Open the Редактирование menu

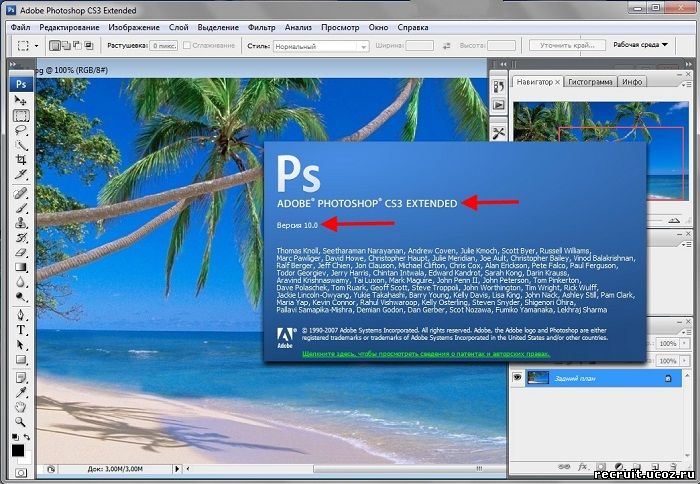click(69, 27)
